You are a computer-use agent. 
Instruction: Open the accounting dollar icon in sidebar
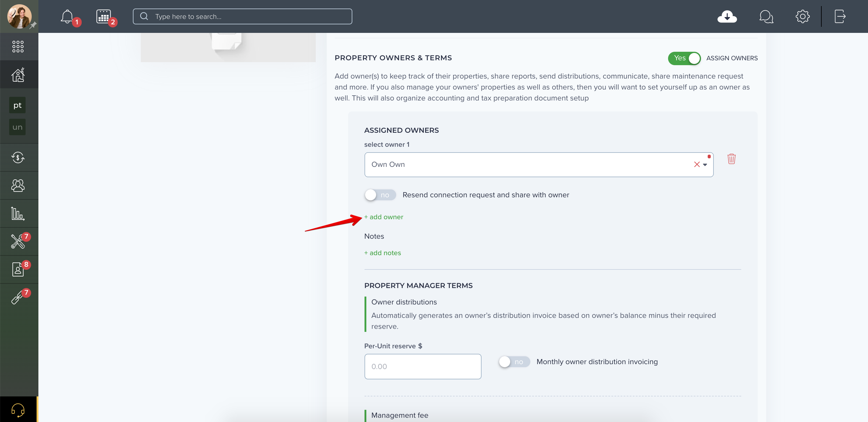point(18,157)
